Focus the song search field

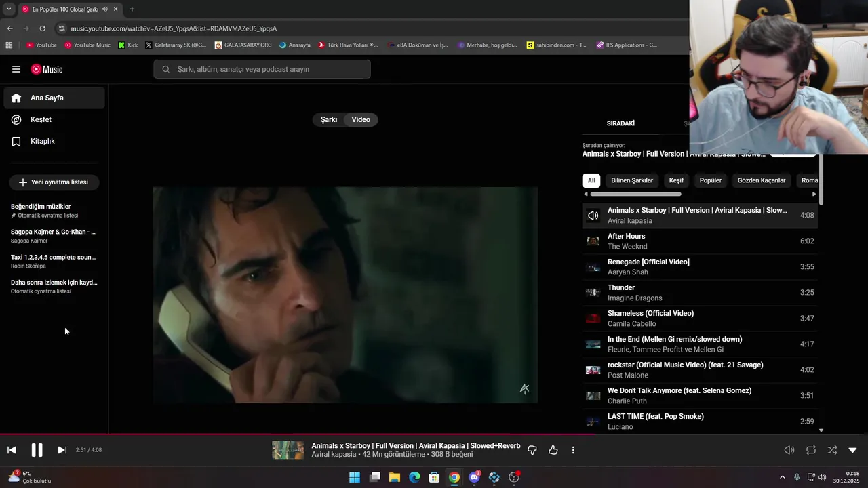point(262,69)
